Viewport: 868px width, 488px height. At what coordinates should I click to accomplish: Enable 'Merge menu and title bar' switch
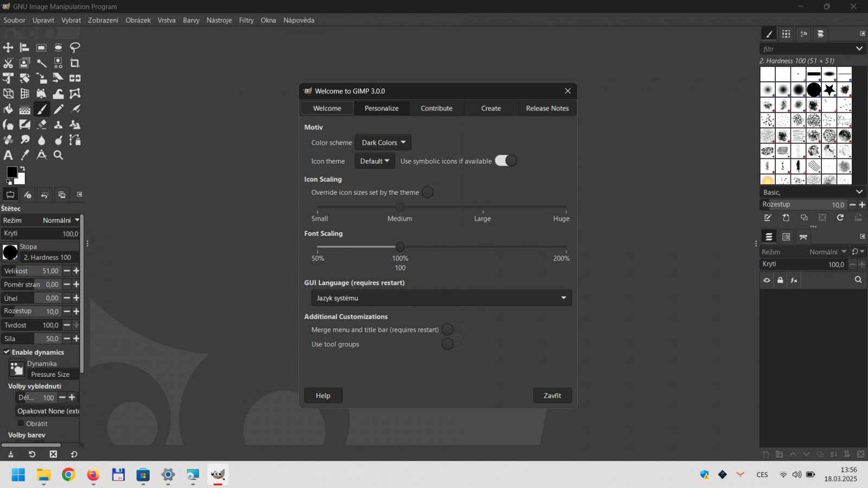(x=452, y=329)
